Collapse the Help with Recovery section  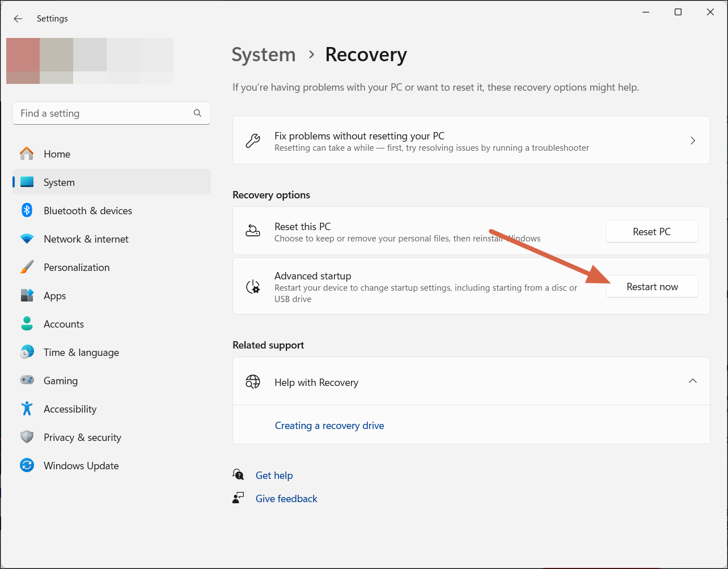point(692,381)
